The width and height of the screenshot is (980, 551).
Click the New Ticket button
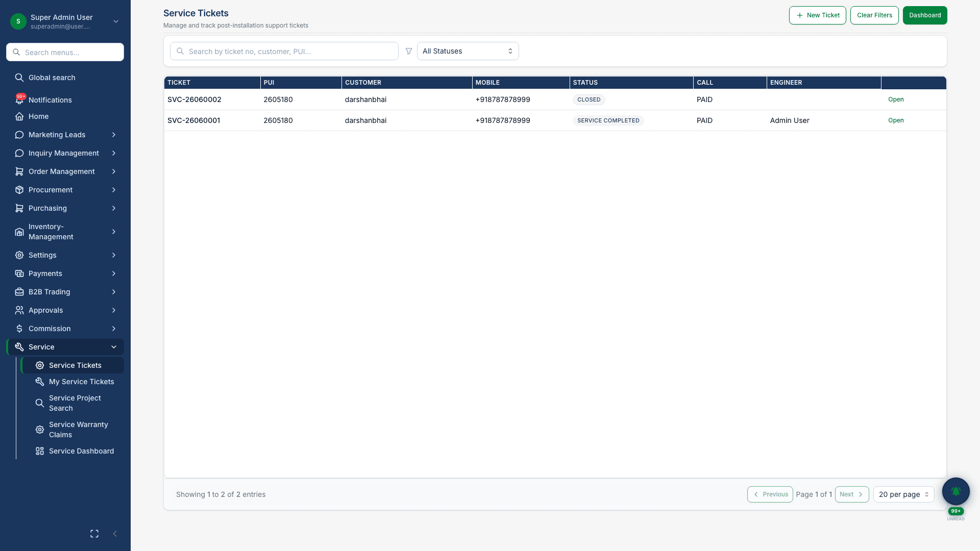(x=818, y=15)
